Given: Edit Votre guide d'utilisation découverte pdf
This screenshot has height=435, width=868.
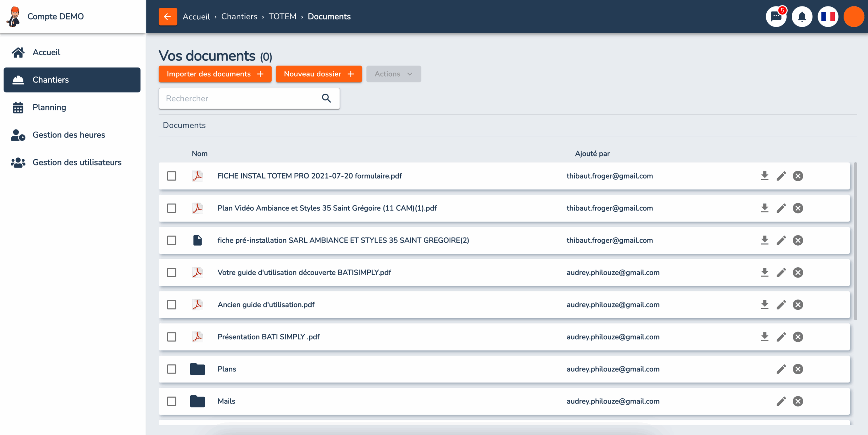Looking at the screenshot, I should tap(781, 272).
